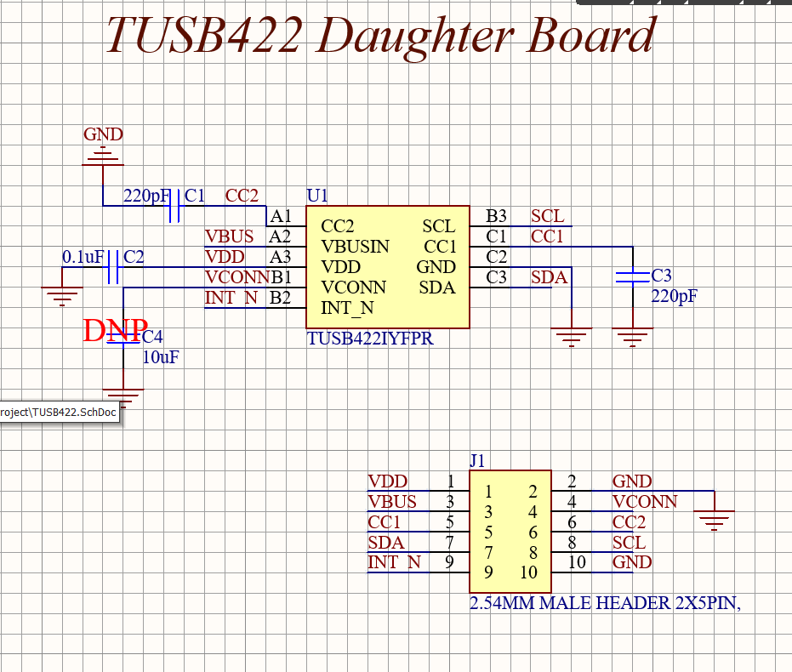Select capacitor C3 symbol
This screenshot has height=672, width=792.
(632, 276)
